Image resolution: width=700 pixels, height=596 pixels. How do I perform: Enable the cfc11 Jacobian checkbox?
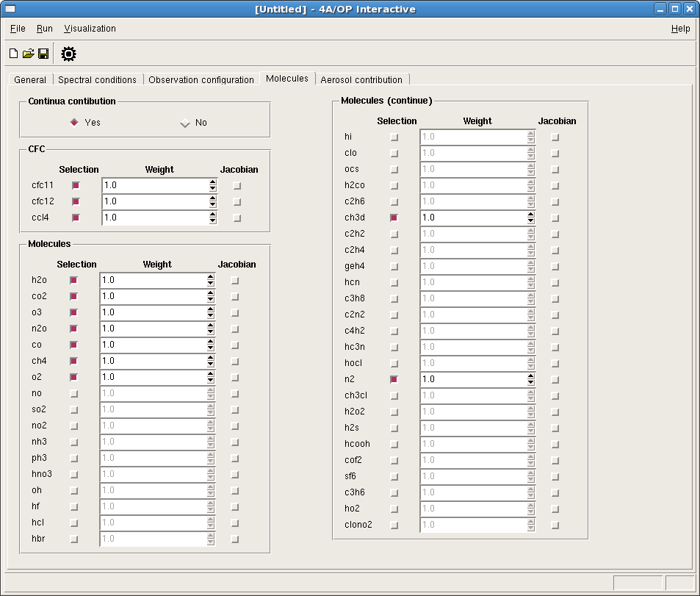point(237,186)
